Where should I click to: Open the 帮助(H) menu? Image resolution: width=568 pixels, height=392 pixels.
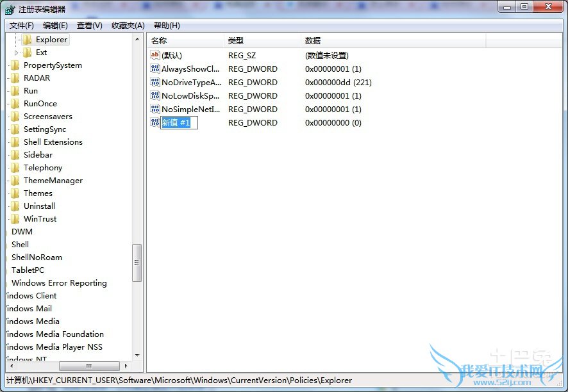pos(167,26)
